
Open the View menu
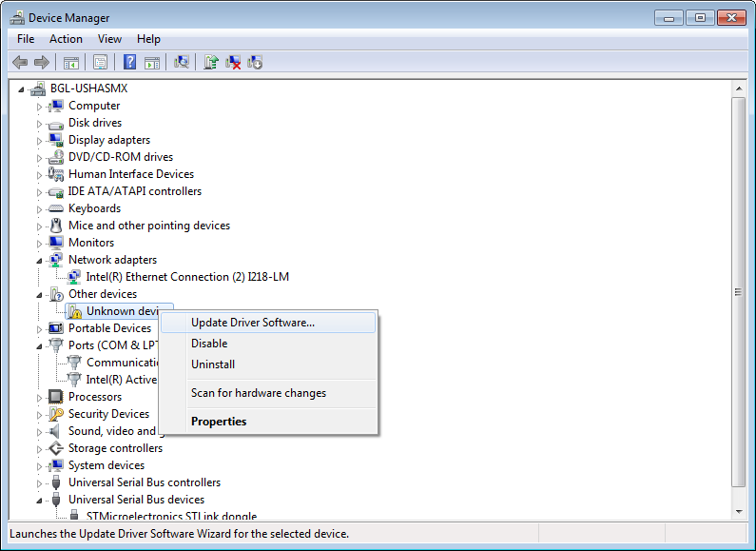coord(109,39)
